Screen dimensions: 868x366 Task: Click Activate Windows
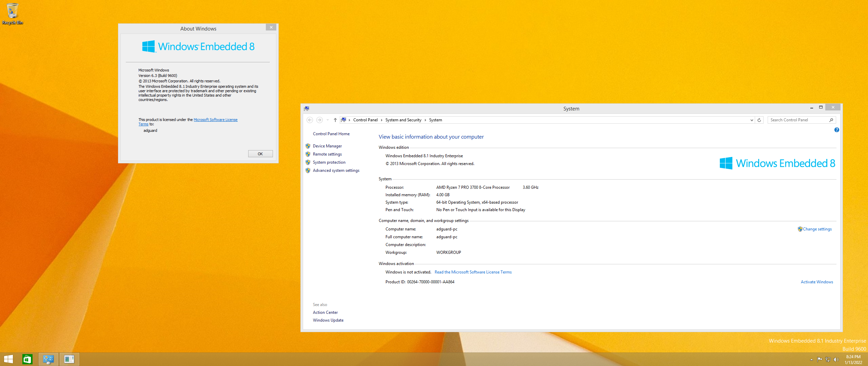(817, 282)
